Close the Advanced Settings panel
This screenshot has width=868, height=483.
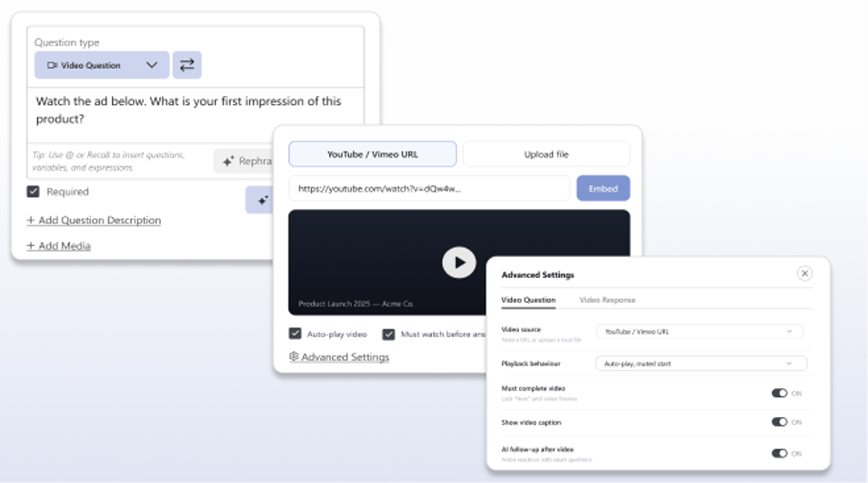pyautogui.click(x=805, y=274)
